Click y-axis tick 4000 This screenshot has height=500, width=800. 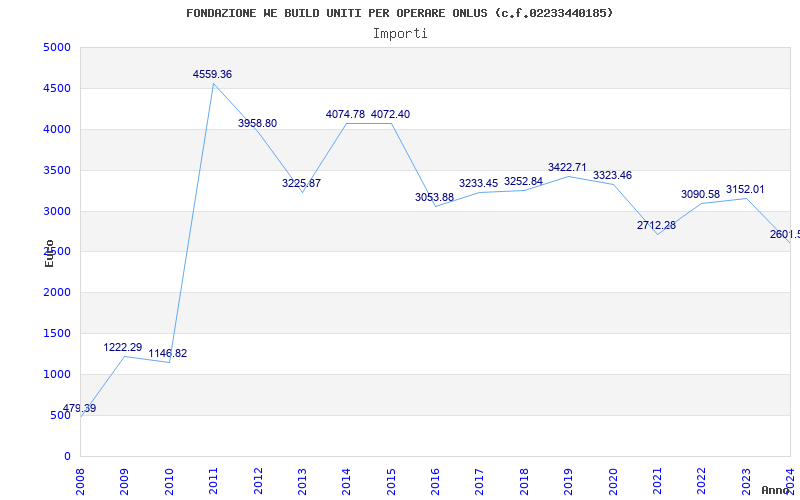pos(57,130)
